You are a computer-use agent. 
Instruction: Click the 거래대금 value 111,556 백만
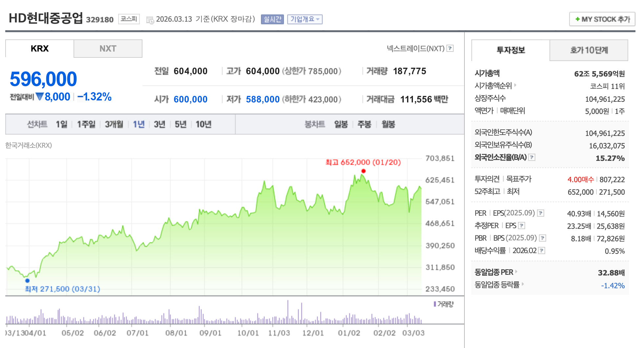pyautogui.click(x=424, y=99)
